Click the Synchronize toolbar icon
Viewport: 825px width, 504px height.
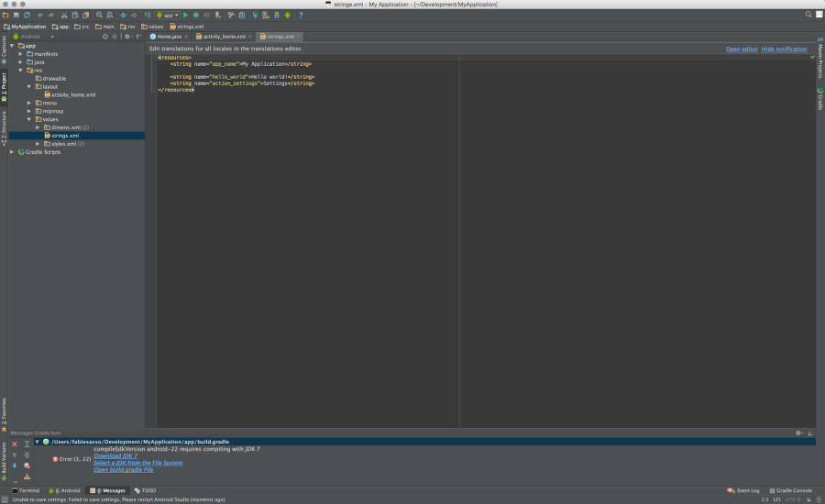point(27,16)
